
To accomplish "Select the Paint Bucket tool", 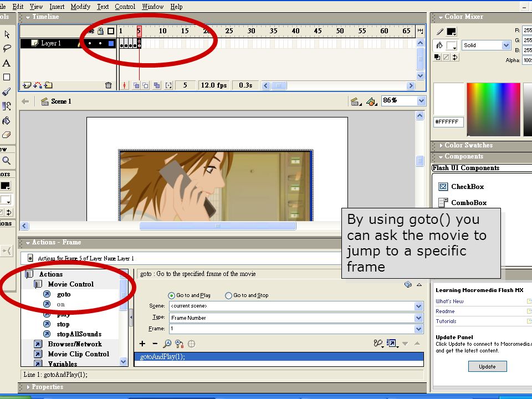I will 7,120.
